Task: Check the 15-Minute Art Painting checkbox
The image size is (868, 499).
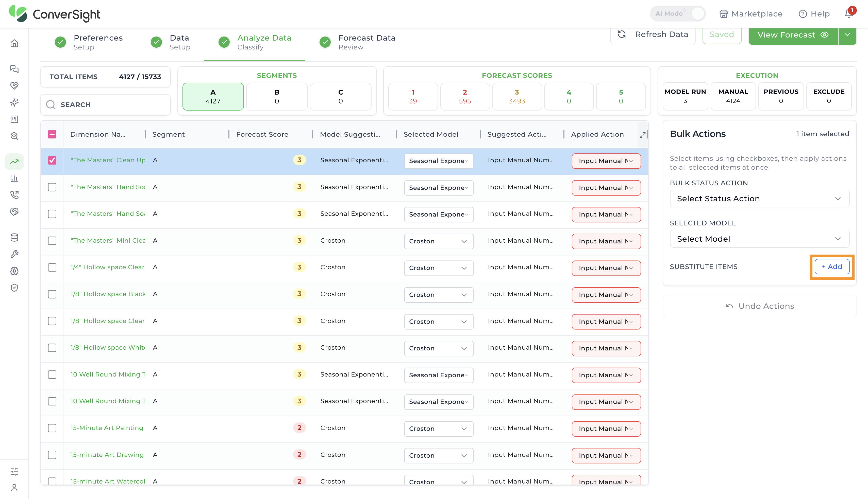Action: pyautogui.click(x=52, y=428)
